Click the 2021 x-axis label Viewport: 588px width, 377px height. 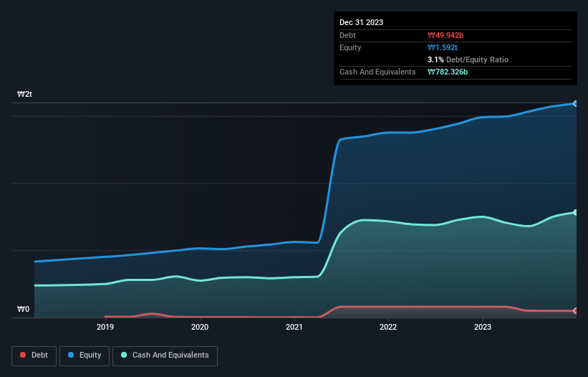point(294,327)
